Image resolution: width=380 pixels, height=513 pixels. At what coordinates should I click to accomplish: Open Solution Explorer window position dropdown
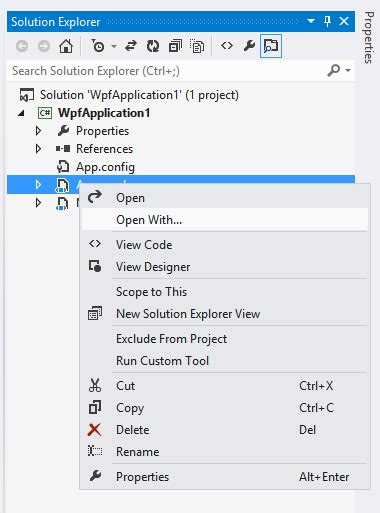[x=311, y=21]
